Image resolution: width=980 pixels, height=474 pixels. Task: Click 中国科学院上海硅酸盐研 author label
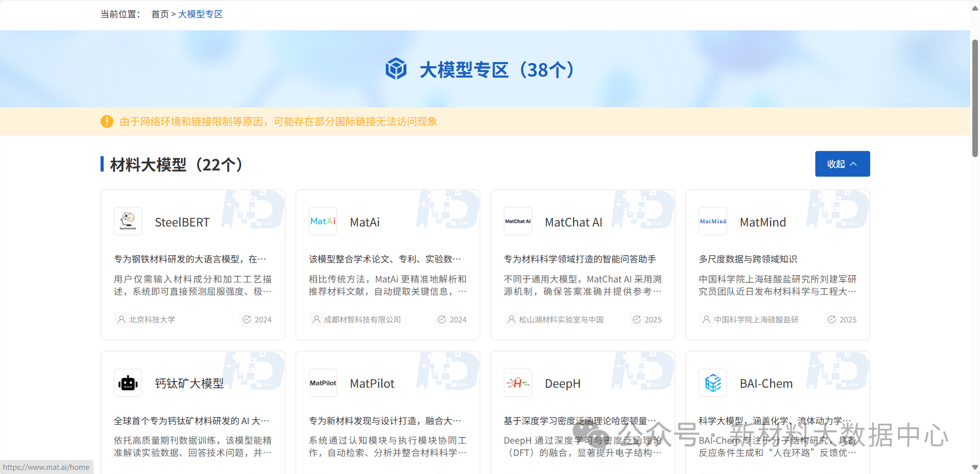click(x=756, y=319)
